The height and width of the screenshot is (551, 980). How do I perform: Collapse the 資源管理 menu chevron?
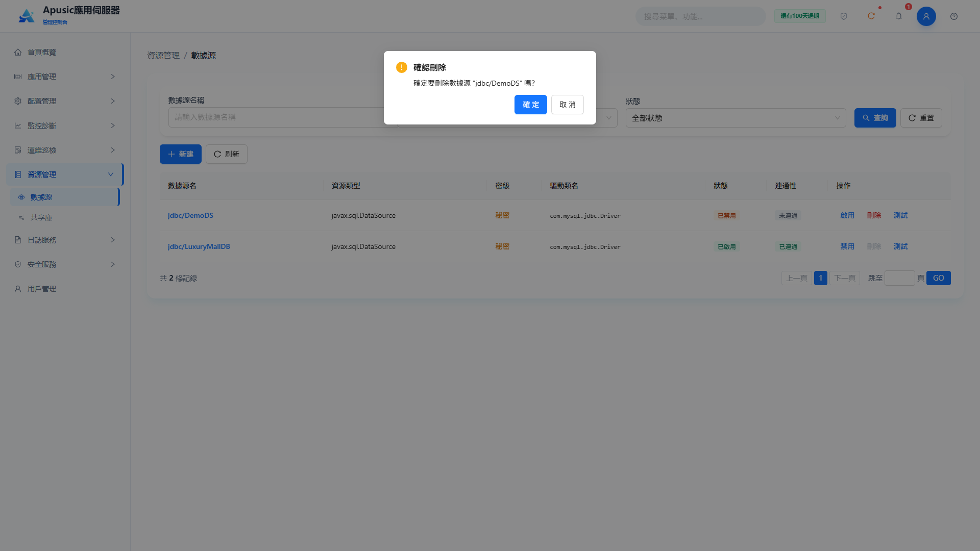point(111,174)
